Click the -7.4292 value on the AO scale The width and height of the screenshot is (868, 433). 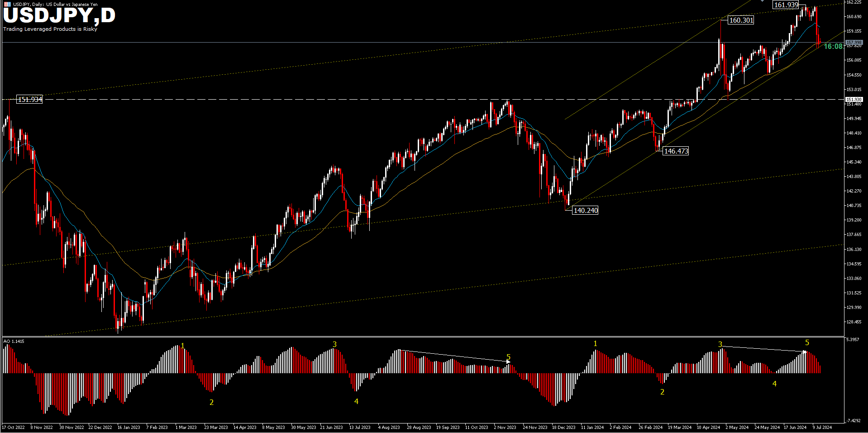pos(854,421)
